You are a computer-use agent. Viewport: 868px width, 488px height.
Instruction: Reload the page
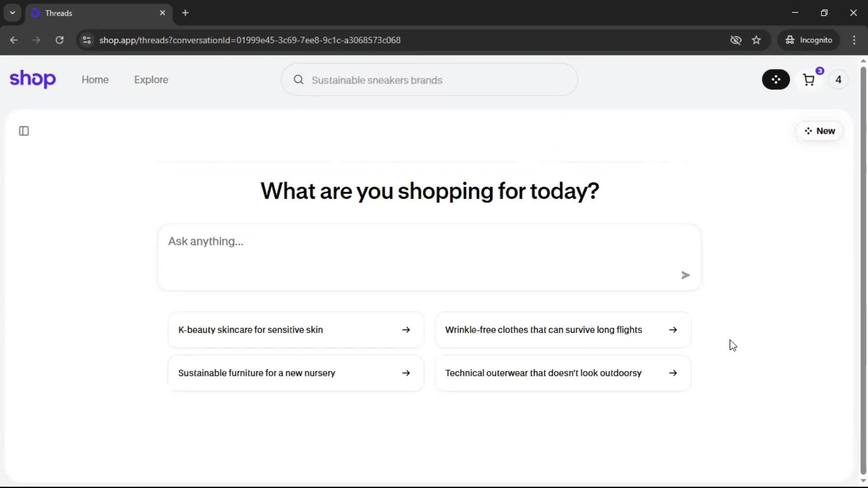59,40
